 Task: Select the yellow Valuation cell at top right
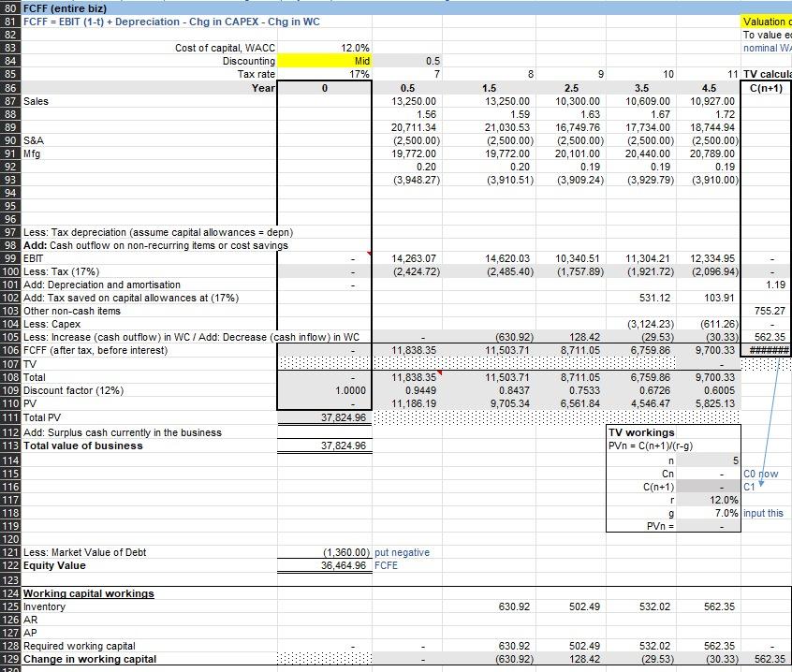tap(767, 22)
